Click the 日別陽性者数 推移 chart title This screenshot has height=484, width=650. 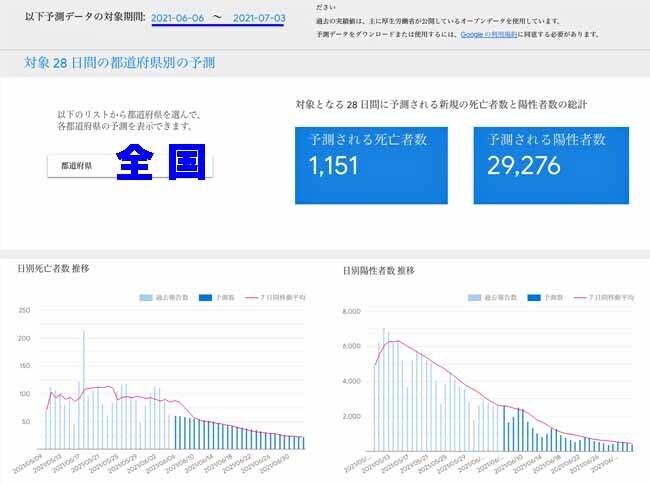tap(379, 271)
